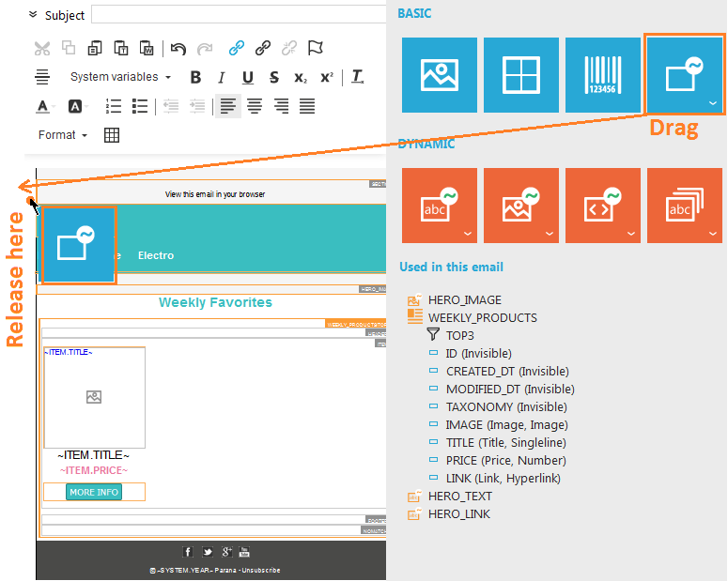Screen dimensions: 728x581
Task: Select the basic image component tile
Action: pyautogui.click(x=440, y=75)
